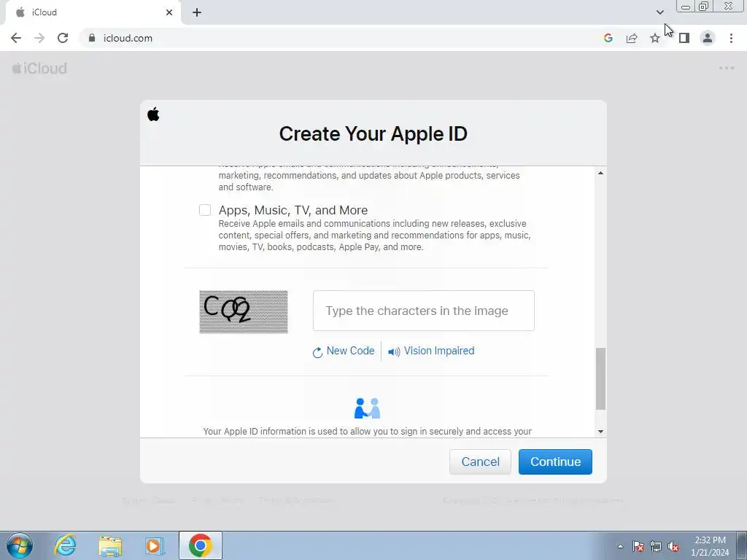Viewport: 747px width, 560px height.
Task: Click the muted volume tray icon
Action: (x=673, y=546)
